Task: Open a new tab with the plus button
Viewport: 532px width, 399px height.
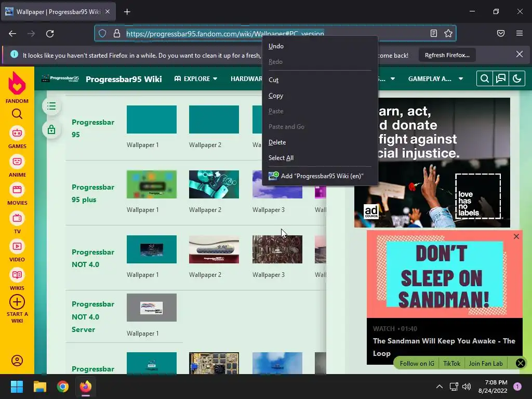Action: tap(127, 12)
